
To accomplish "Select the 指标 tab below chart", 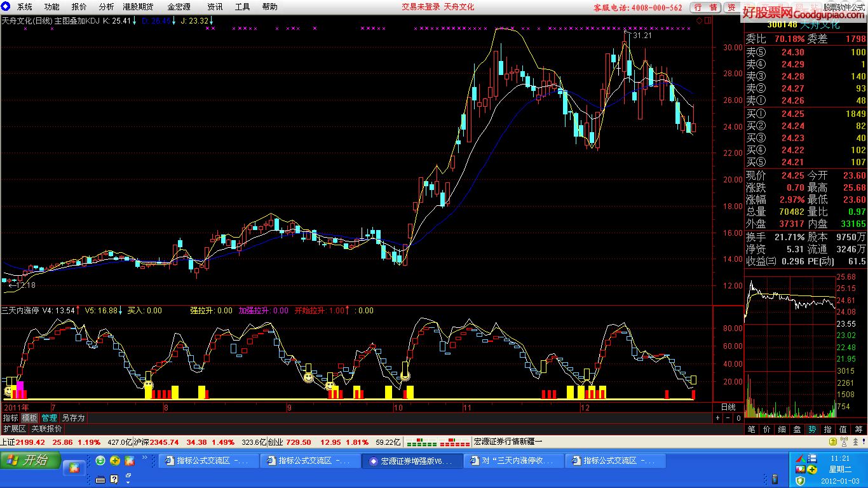I will pos(10,418).
